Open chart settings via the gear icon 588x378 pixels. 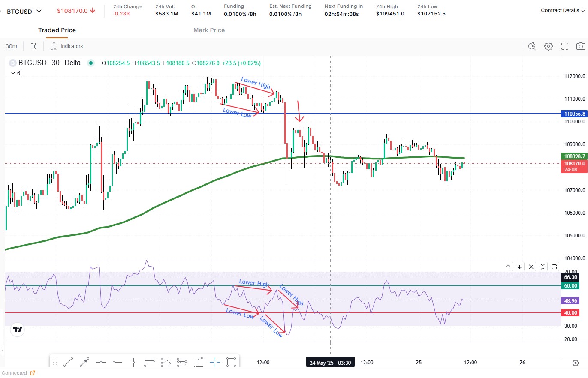(x=549, y=46)
